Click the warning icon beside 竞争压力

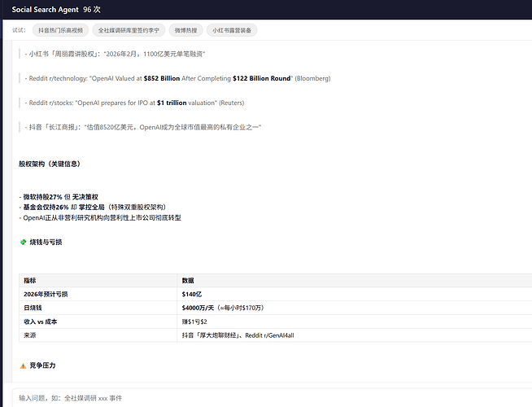pyautogui.click(x=23, y=365)
